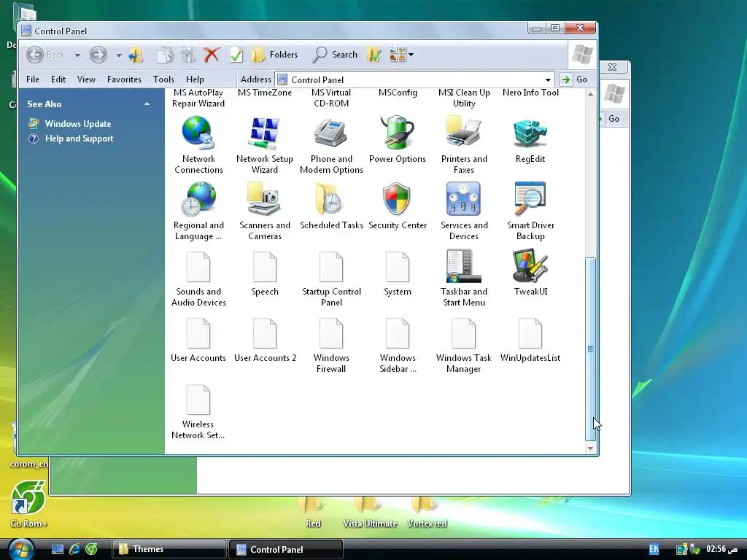Open the Windows Sidebar item
Screen dimensions: 747x560
pos(398,345)
